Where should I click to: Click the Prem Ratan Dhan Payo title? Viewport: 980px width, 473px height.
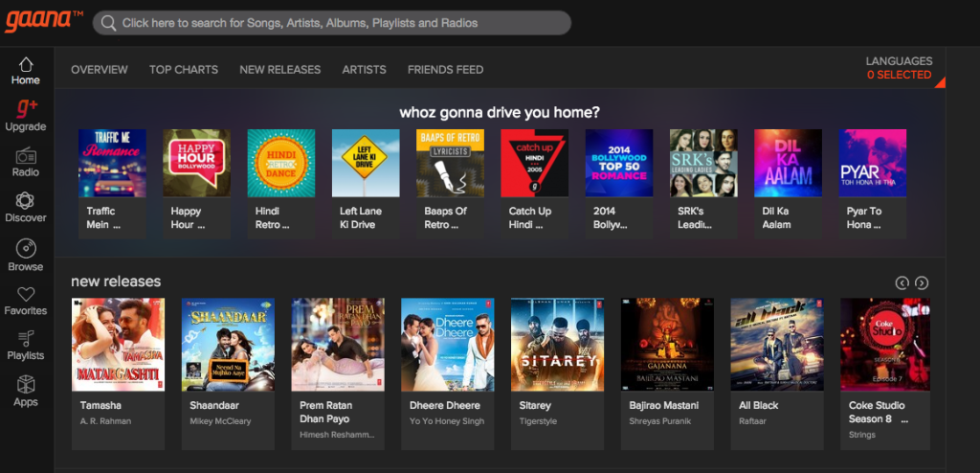click(325, 413)
